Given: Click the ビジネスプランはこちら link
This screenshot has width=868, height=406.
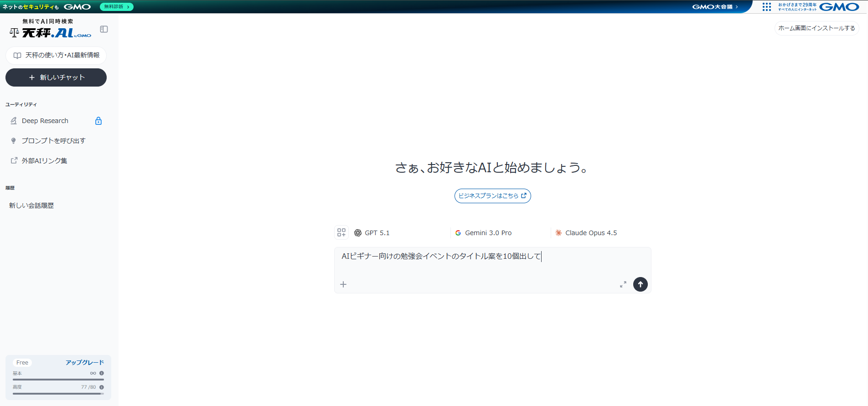Looking at the screenshot, I should point(493,196).
